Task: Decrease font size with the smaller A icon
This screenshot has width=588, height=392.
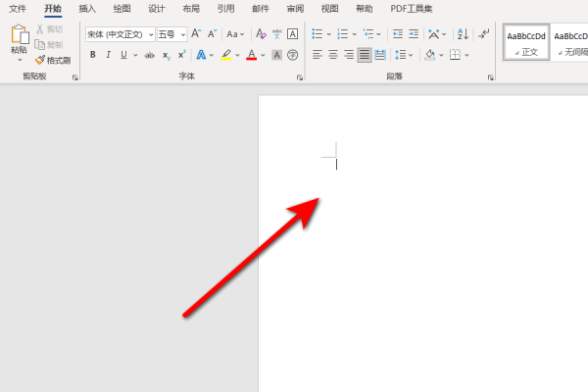Action: (x=212, y=34)
